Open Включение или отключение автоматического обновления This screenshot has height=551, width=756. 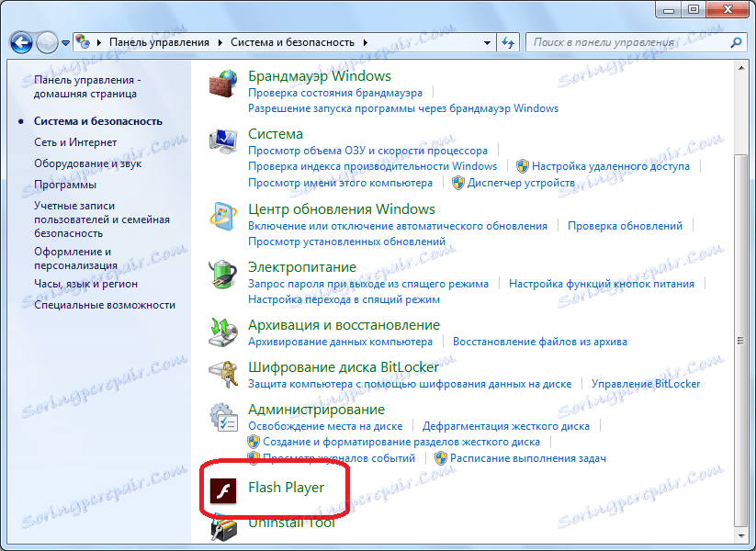coord(398,226)
